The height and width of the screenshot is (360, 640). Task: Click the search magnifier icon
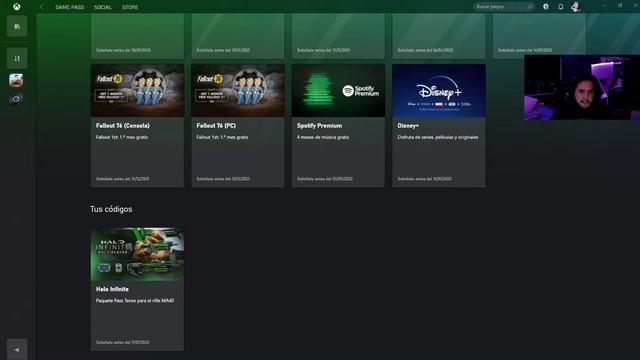click(530, 7)
